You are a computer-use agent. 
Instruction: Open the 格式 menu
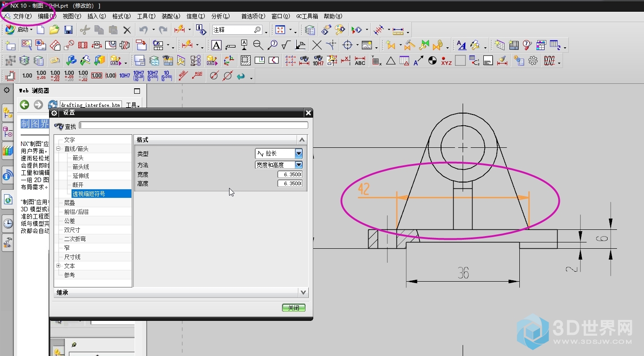click(x=121, y=16)
